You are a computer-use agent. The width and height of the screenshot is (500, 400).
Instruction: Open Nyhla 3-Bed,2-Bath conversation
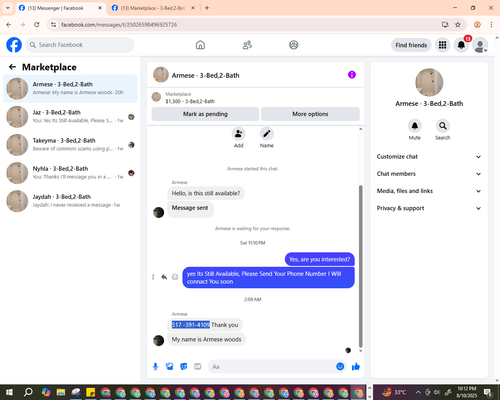click(70, 173)
